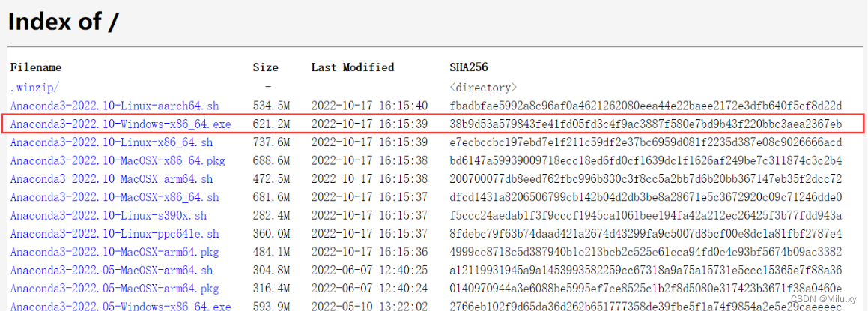Select the 282.4M size value
The image size is (868, 311).
[272, 216]
